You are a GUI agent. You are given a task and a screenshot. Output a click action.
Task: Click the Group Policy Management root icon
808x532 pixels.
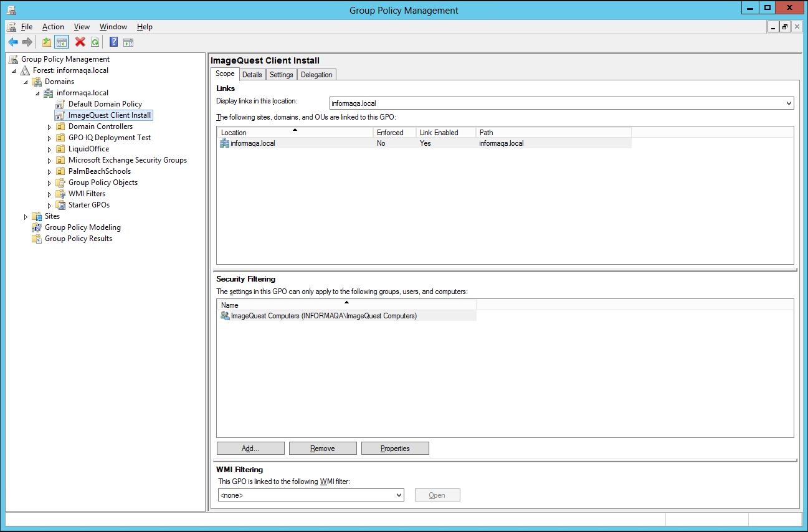(14, 59)
